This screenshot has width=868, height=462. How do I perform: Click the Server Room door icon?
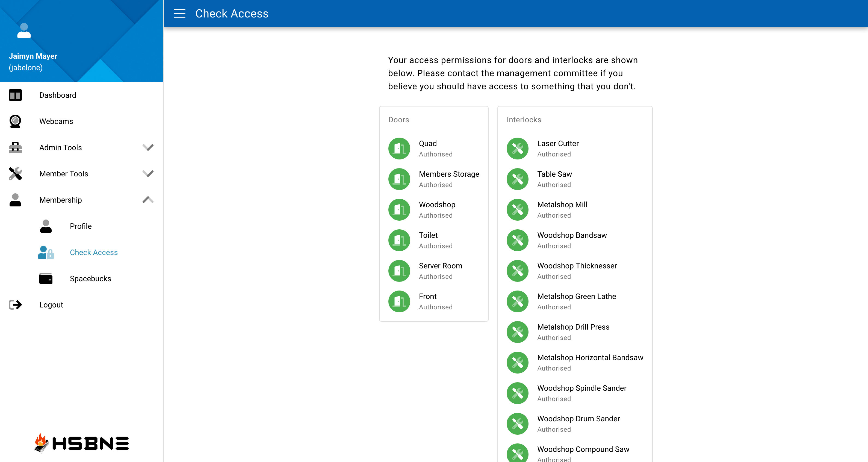click(x=399, y=271)
